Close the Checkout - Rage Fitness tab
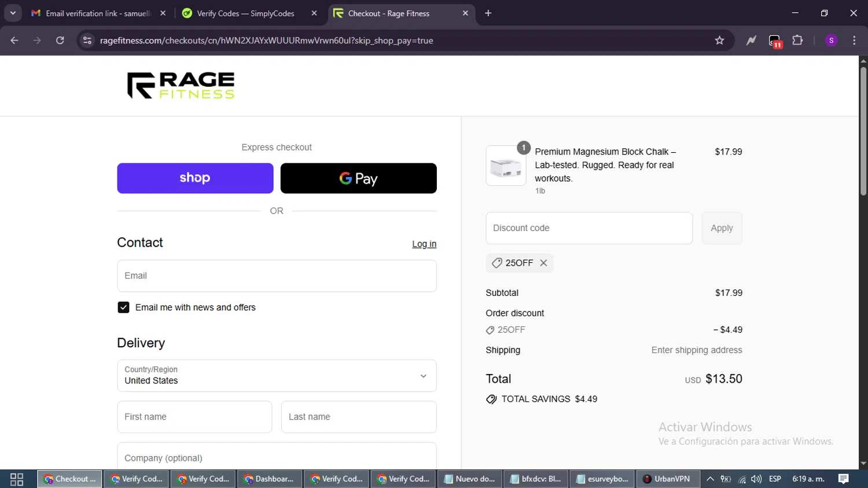Image resolution: width=868 pixels, height=488 pixels. pyautogui.click(x=465, y=13)
